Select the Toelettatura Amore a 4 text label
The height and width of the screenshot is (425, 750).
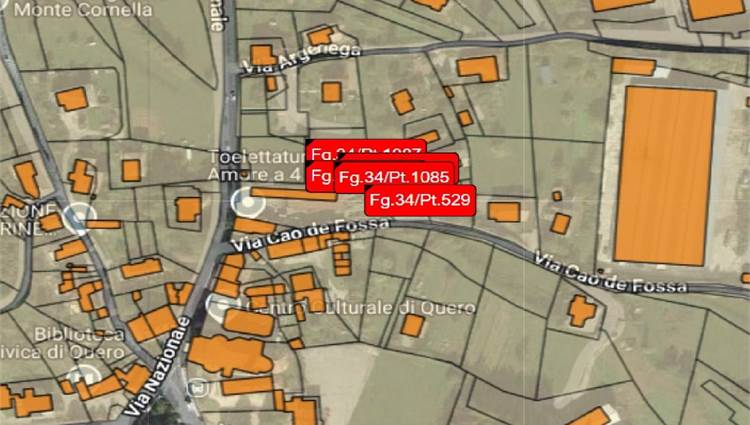tap(256, 165)
